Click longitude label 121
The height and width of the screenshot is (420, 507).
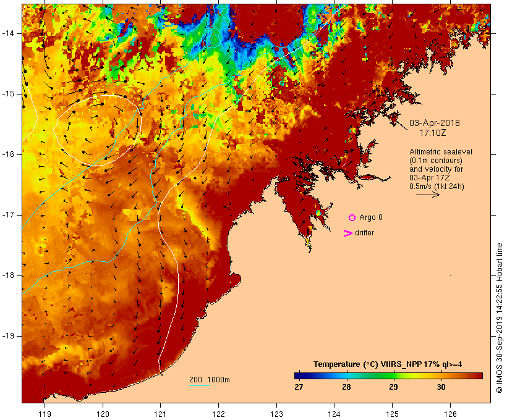160,414
